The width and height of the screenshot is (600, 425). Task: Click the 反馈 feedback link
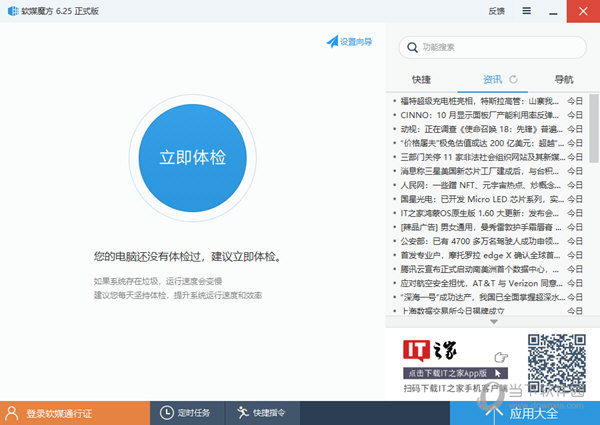pos(496,11)
